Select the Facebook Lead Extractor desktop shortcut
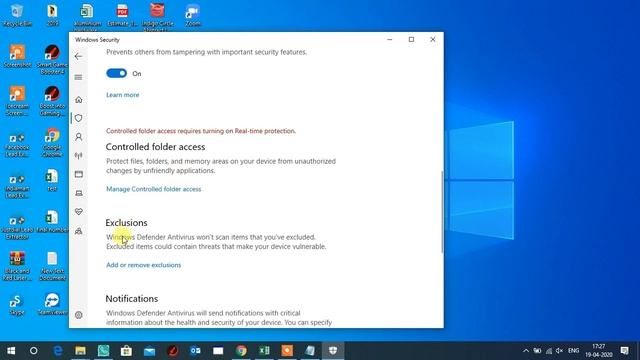Image resolution: width=640 pixels, height=360 pixels. coord(17,144)
